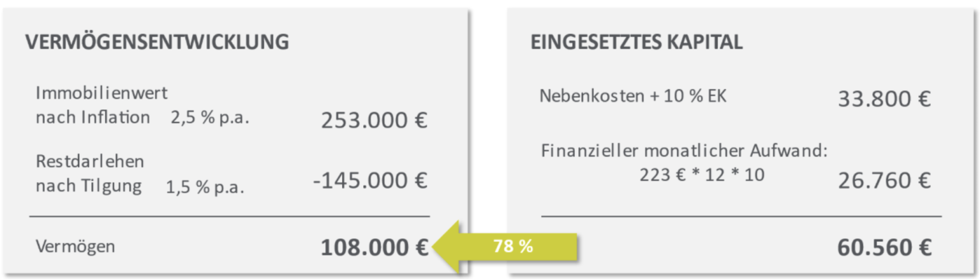Viewport: 980px width, 279px height.
Task: Select the EINGESETZTES KAPITAL heading
Action: click(636, 43)
